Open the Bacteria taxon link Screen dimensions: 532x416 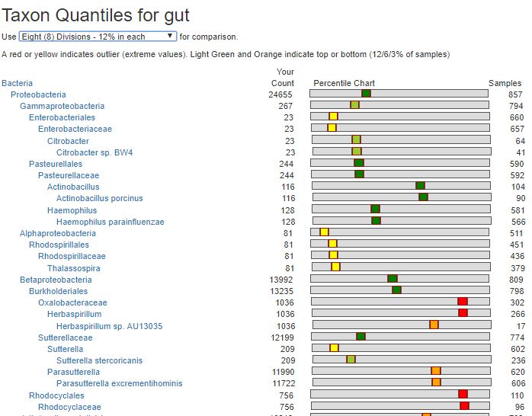point(17,83)
